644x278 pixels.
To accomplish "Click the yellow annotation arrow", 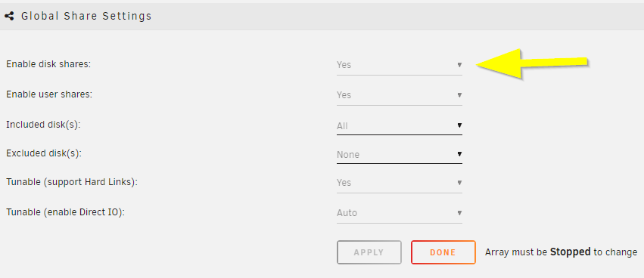I will (532, 63).
